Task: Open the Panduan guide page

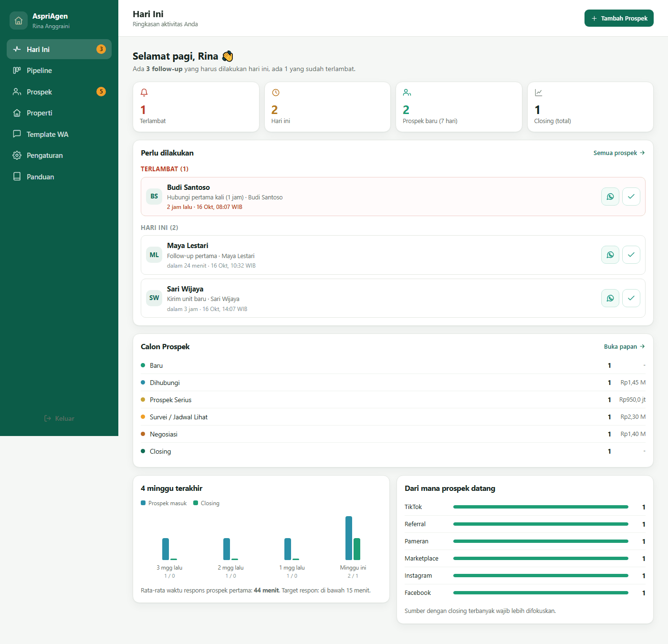Action: coord(59,177)
